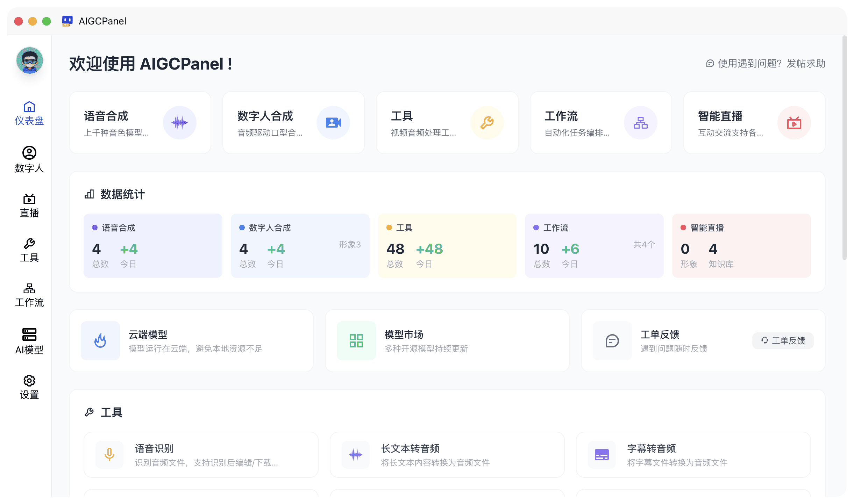
Task: Click the microphone icon of 语音识别
Action: pos(109,455)
